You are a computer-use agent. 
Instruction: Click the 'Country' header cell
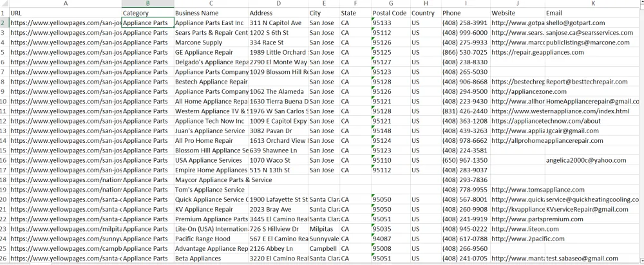426,13
